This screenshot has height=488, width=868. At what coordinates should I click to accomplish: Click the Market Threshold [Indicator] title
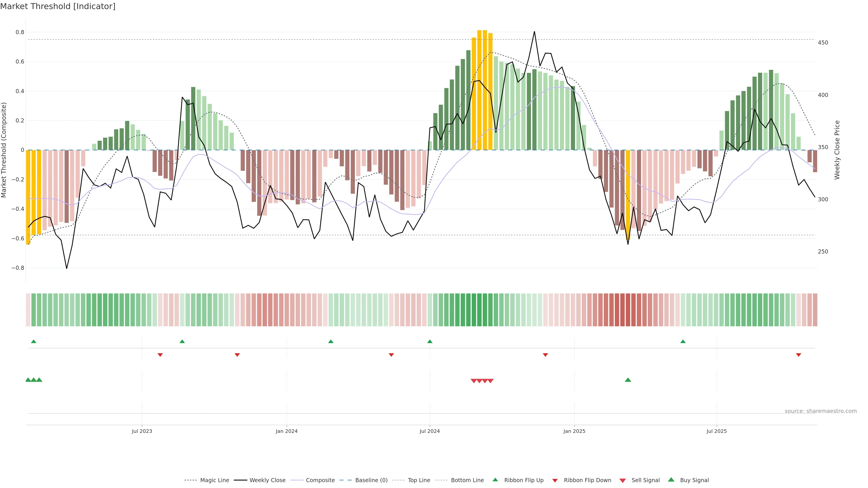[x=58, y=6]
